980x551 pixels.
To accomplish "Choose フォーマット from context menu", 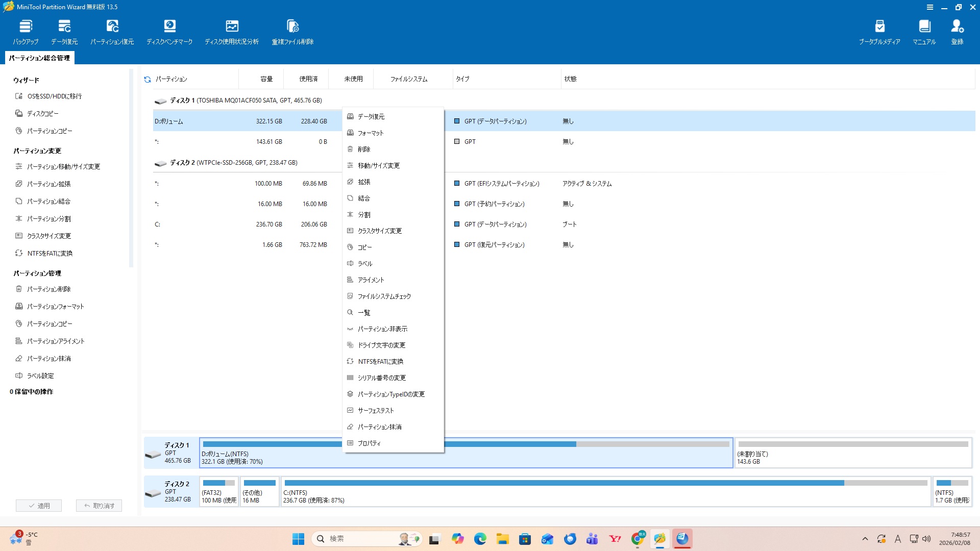I will click(x=371, y=133).
